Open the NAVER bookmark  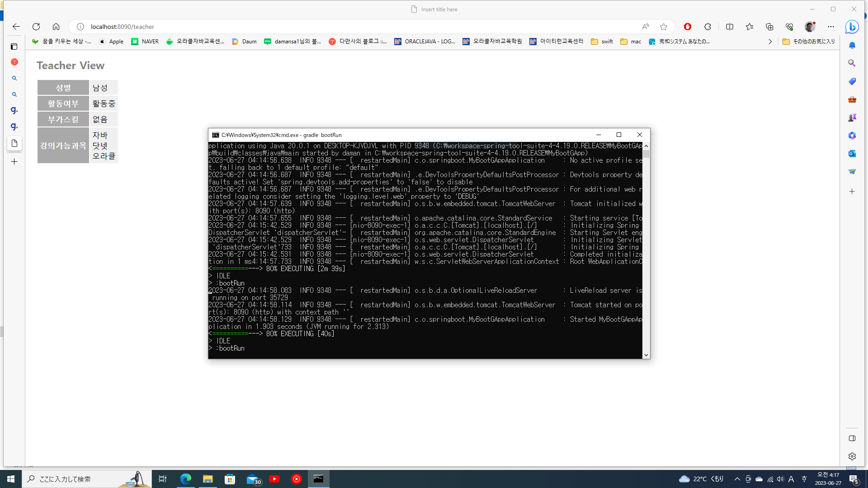[145, 42]
